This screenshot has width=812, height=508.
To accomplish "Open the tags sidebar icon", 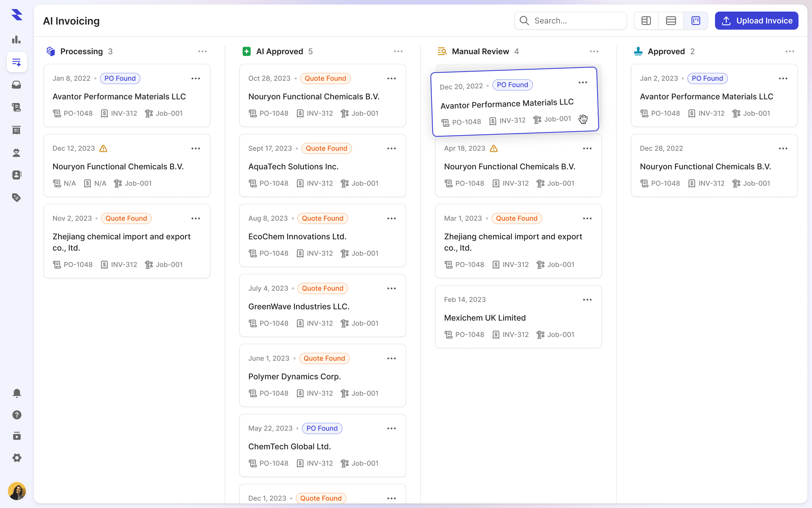I will tap(16, 198).
